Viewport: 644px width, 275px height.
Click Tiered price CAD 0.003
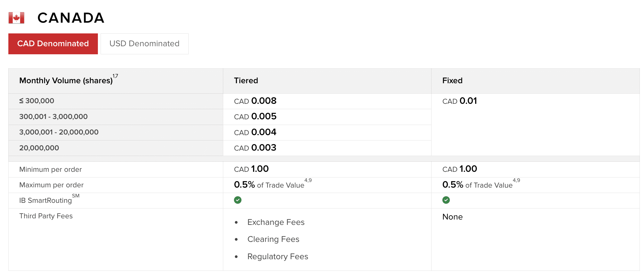coord(255,148)
